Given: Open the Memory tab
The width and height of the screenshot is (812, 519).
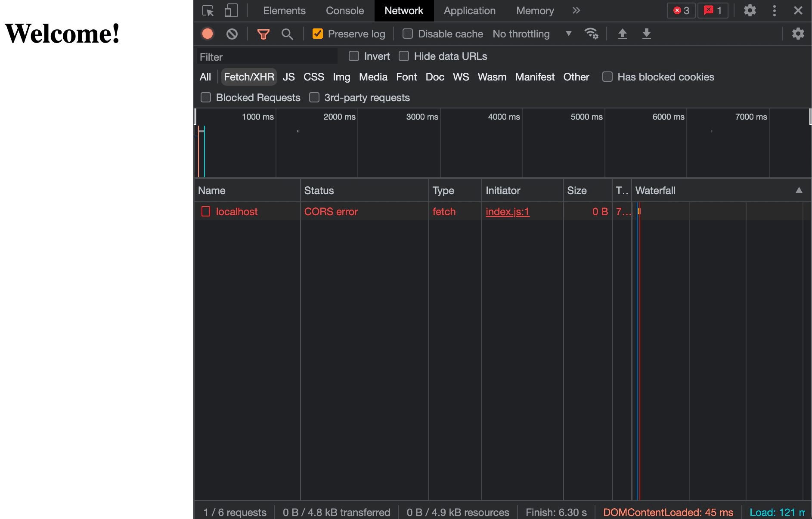Looking at the screenshot, I should (535, 11).
